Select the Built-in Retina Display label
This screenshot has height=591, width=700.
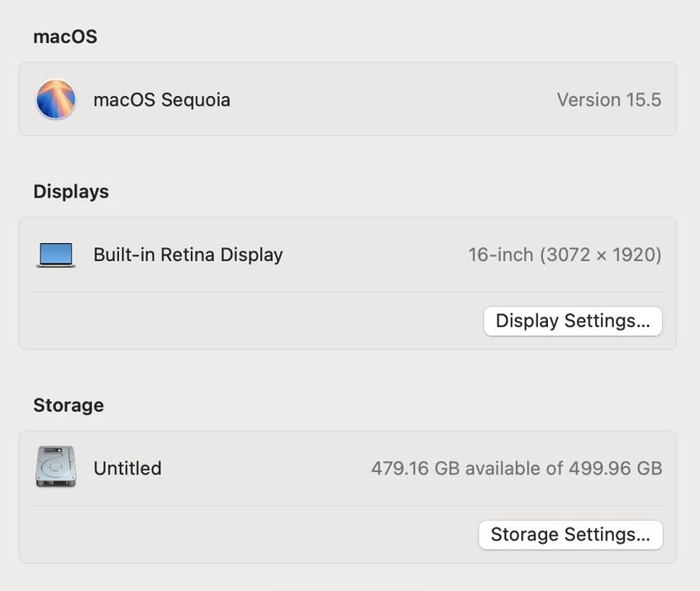click(x=187, y=255)
